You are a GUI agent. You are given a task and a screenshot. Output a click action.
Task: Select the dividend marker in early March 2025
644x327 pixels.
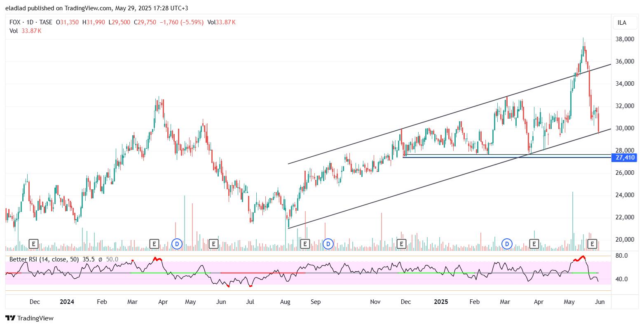(507, 244)
